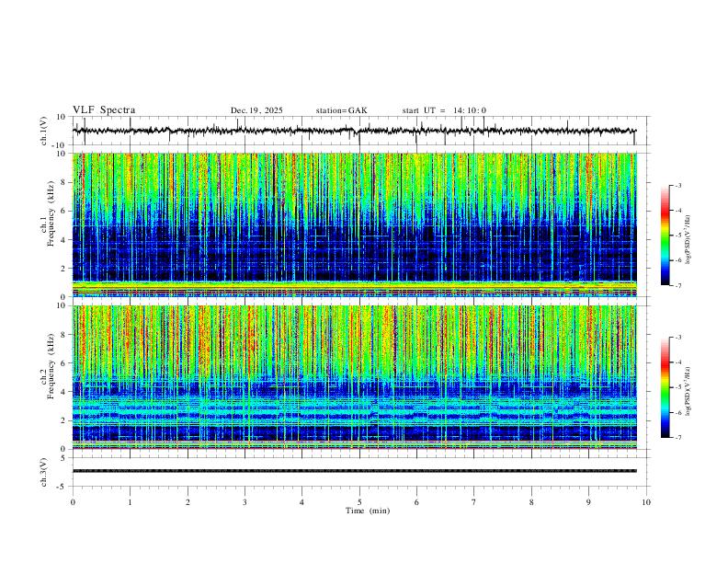Click the ch.2 spectrogram plot area

pos(355,377)
